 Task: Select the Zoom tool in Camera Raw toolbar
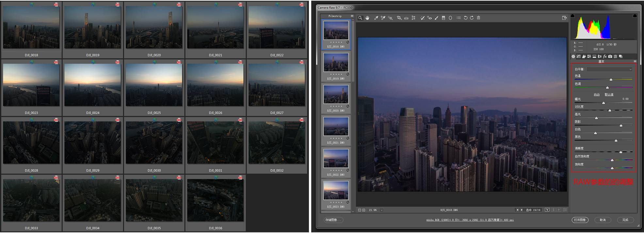click(x=360, y=18)
